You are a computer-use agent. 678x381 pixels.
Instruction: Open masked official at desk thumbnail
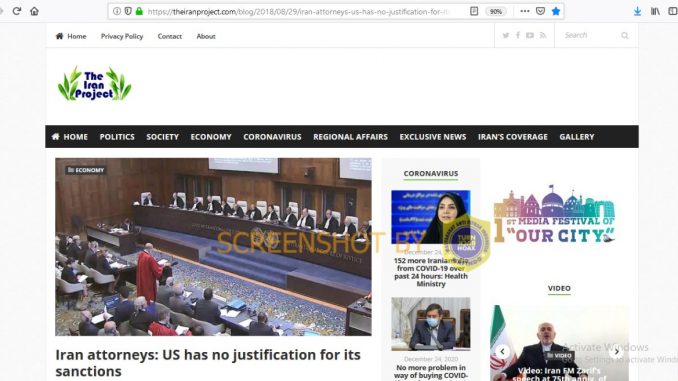(x=431, y=323)
